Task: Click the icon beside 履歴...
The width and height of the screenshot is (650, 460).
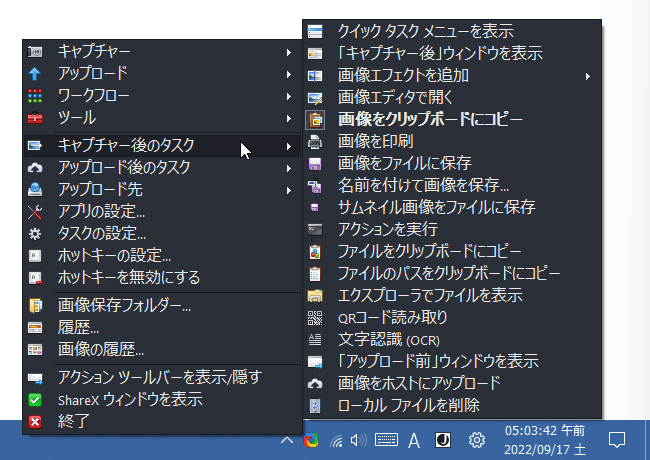Action: [x=35, y=328]
